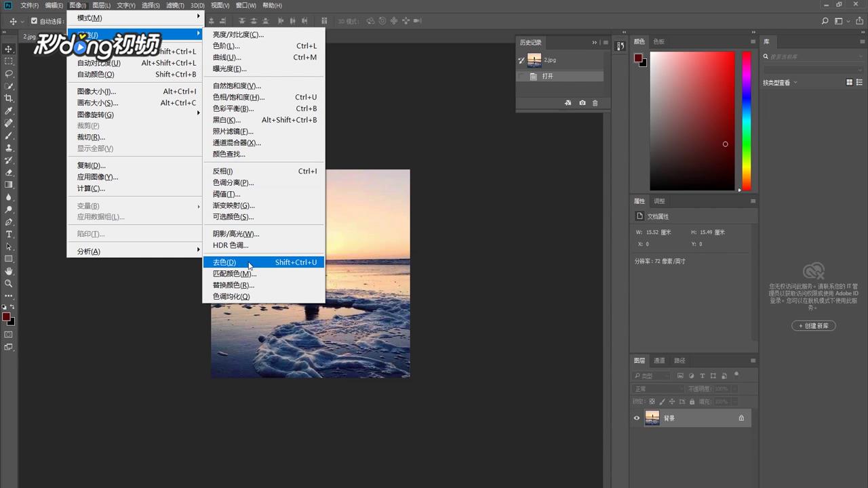This screenshot has height=488, width=868.
Task: Toggle lock transparent pixels in Layers panel
Action: tap(652, 401)
